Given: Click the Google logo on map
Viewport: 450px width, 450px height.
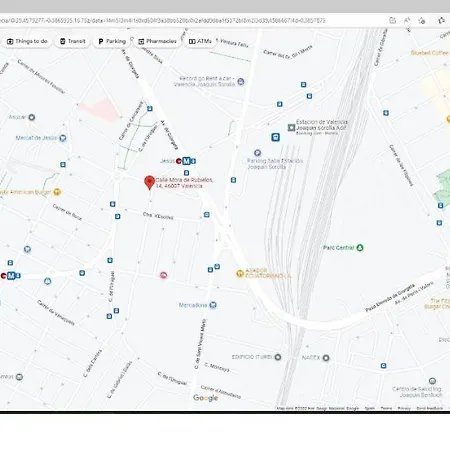Looking at the screenshot, I should click(205, 398).
